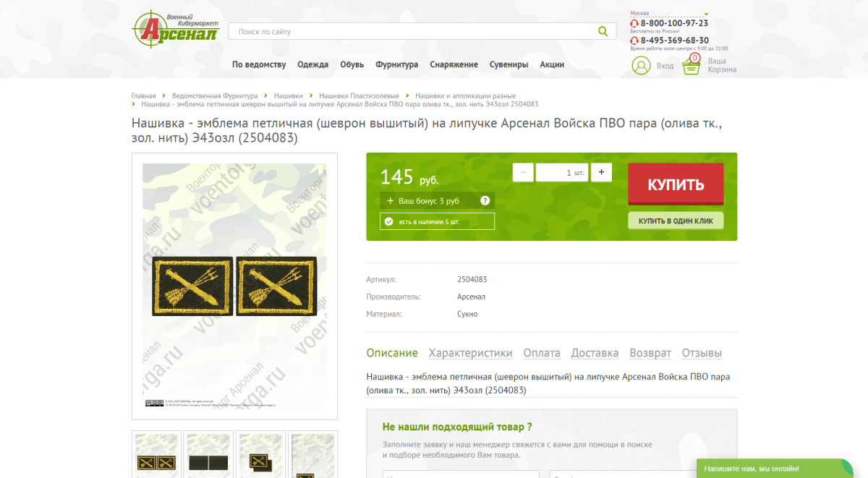Open the Обувь menu

point(352,64)
